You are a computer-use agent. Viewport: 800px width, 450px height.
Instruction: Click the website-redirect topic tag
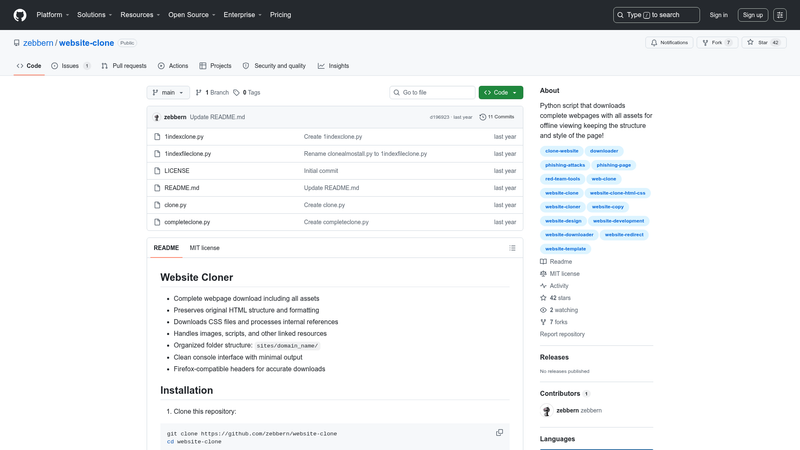pyautogui.click(x=624, y=235)
